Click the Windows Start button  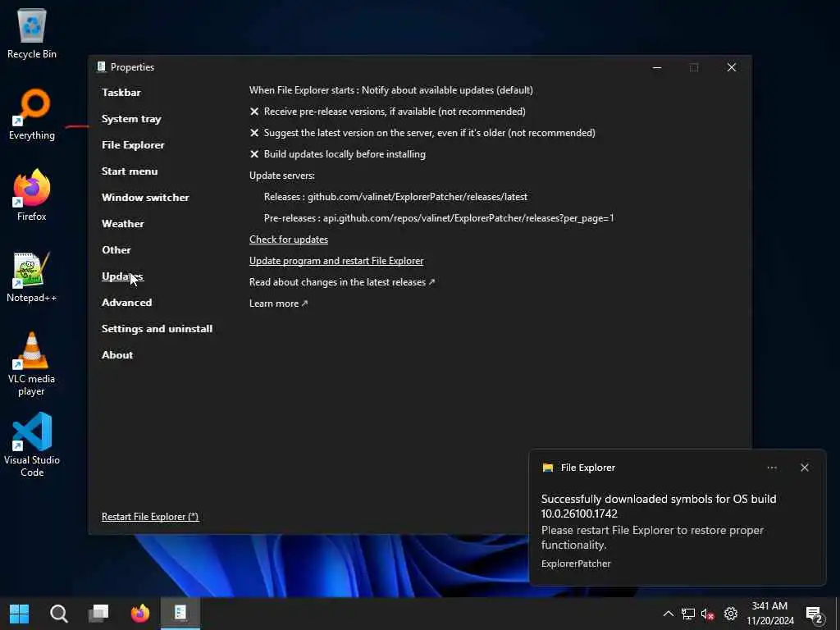[x=20, y=614]
